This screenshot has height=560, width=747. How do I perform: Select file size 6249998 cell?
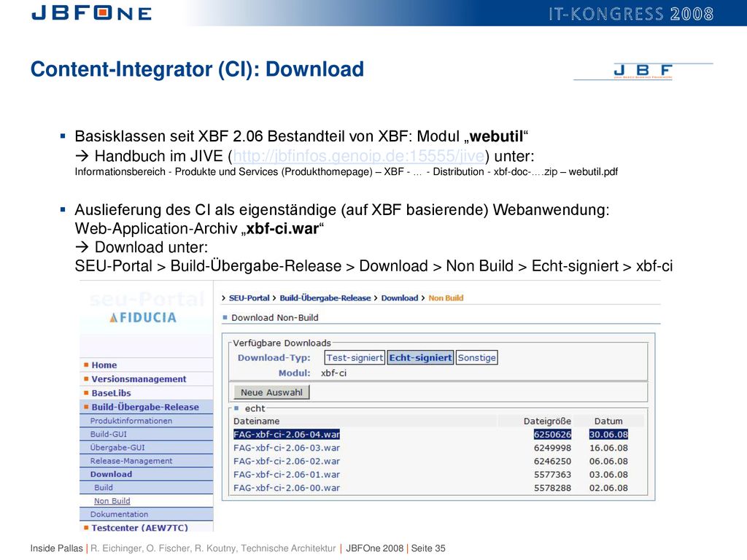552,448
